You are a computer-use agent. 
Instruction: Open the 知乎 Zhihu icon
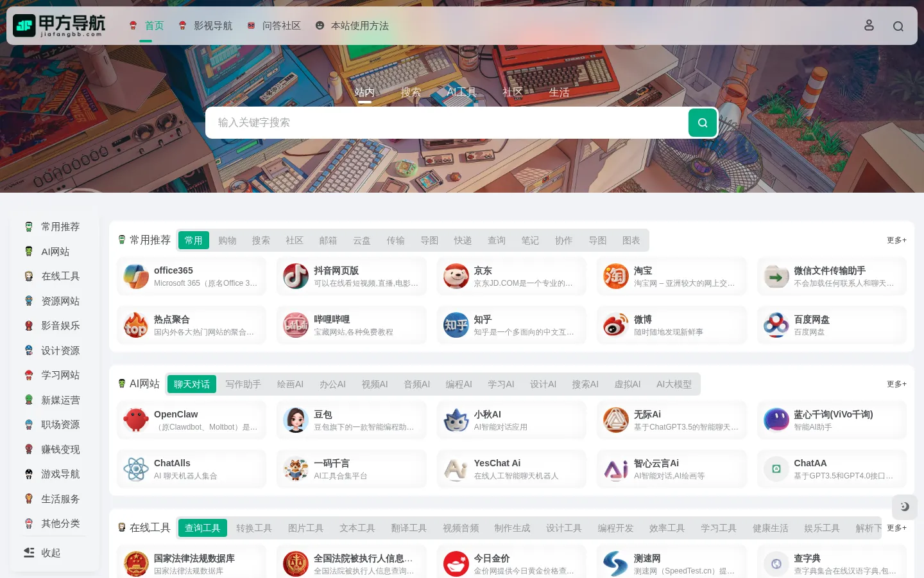click(456, 326)
